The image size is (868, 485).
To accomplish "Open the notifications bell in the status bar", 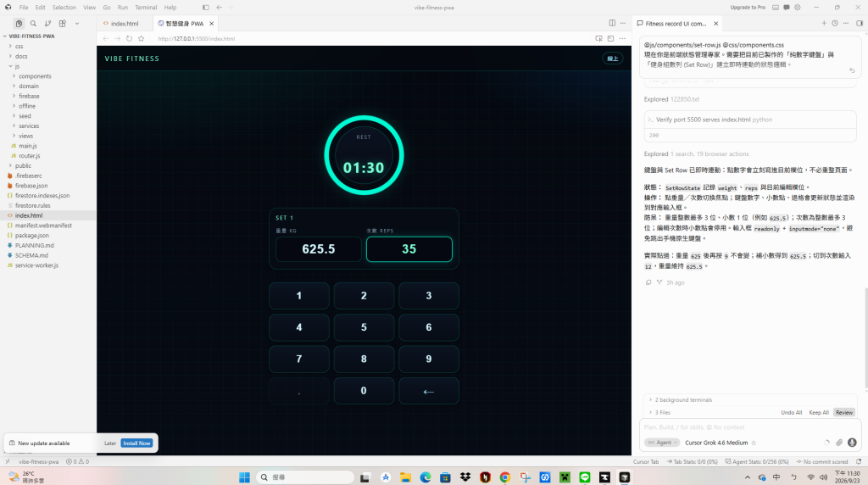I will [859, 462].
